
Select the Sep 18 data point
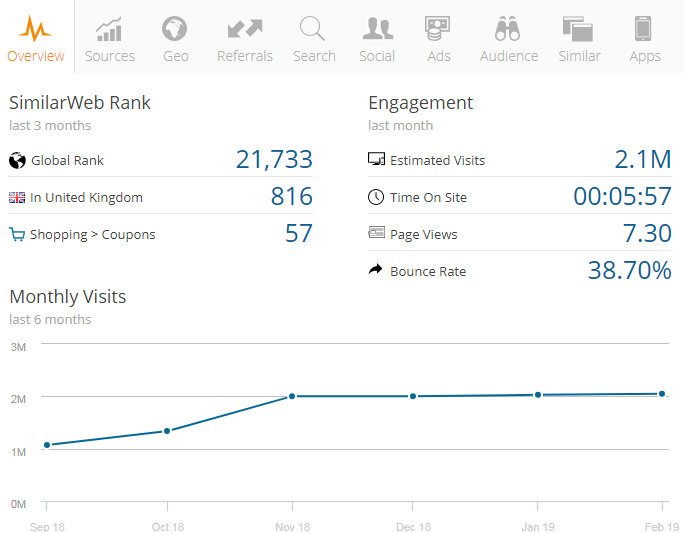point(47,445)
